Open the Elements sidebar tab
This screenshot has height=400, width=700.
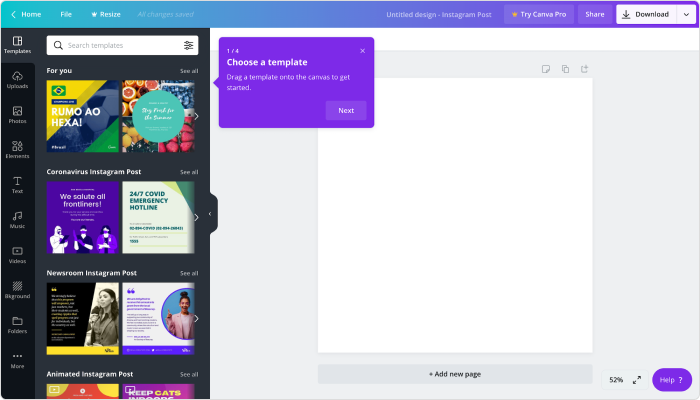coord(17,150)
